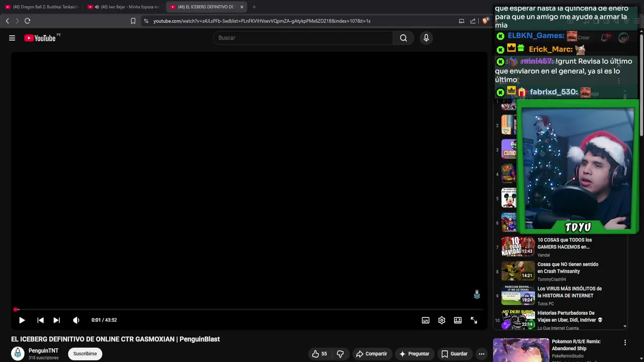Save the video with Guardar

(x=454, y=354)
